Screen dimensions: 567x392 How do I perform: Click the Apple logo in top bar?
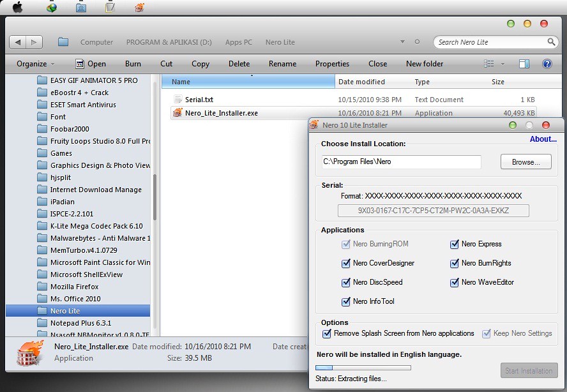(x=17, y=7)
